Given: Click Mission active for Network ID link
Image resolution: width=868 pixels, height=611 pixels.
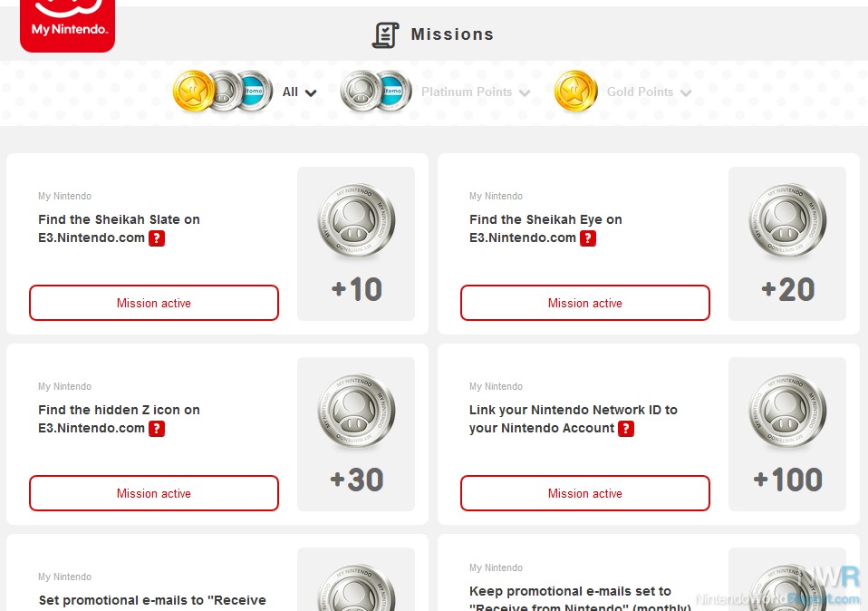Looking at the screenshot, I should click(x=585, y=493).
